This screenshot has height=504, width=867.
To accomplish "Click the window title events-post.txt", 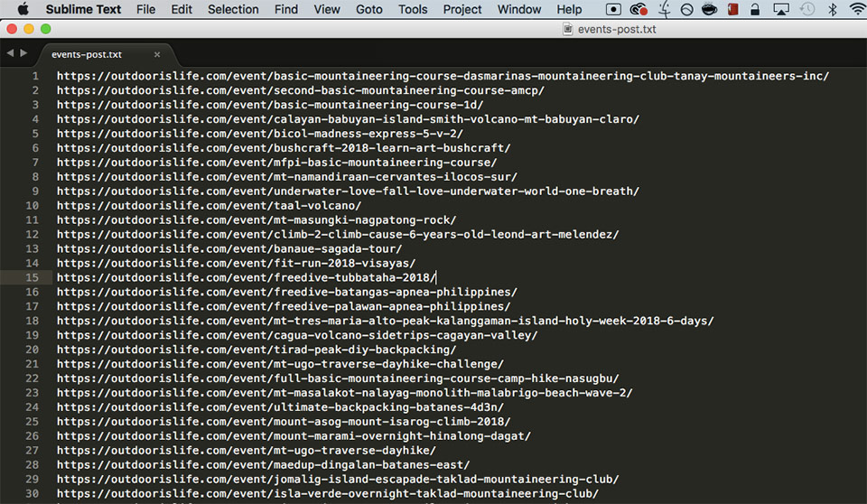I will click(617, 29).
